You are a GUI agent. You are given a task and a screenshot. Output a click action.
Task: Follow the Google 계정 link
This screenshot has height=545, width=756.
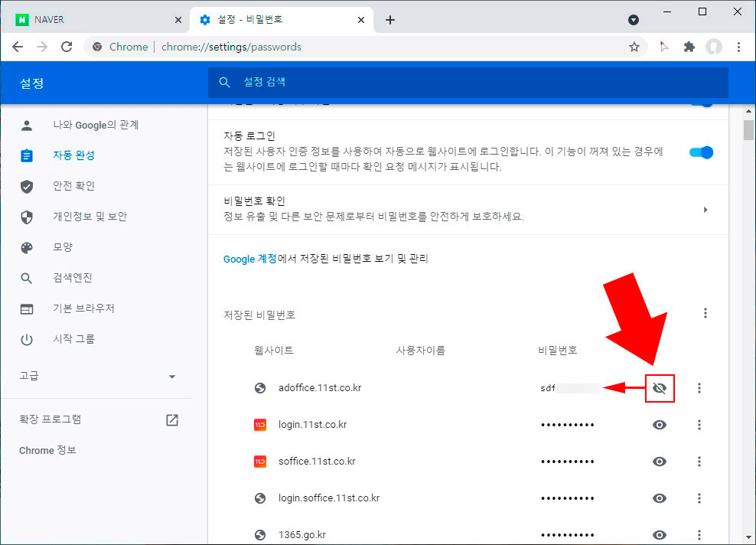[x=249, y=259]
